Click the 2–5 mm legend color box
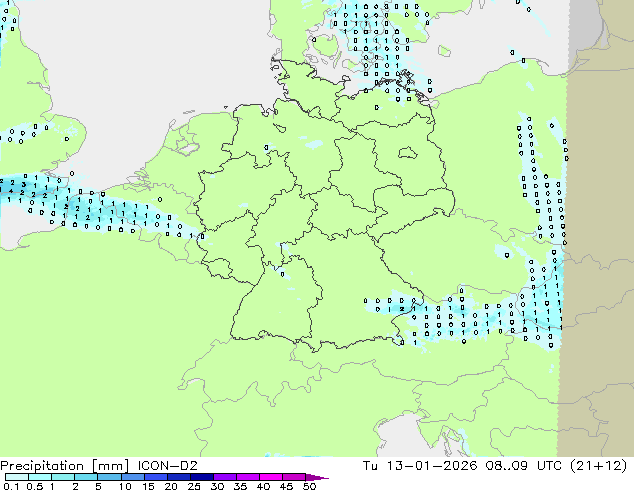634x490 pixels. point(86,477)
